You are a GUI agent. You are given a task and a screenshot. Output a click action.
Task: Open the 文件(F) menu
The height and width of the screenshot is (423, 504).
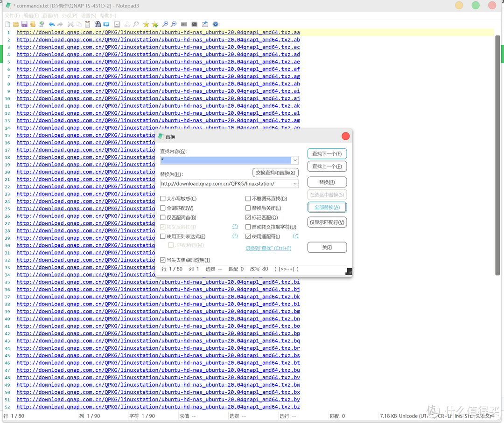(12, 15)
